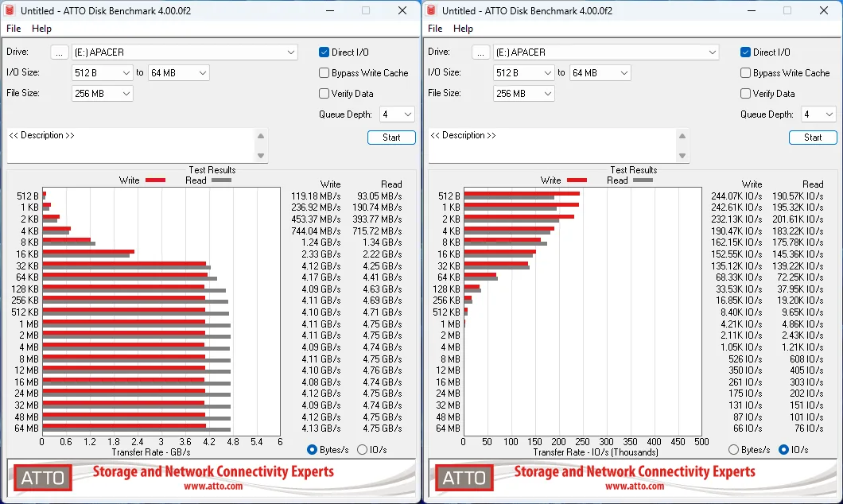
Task: Open drive browse ellipsis button in right window
Action: coord(480,52)
